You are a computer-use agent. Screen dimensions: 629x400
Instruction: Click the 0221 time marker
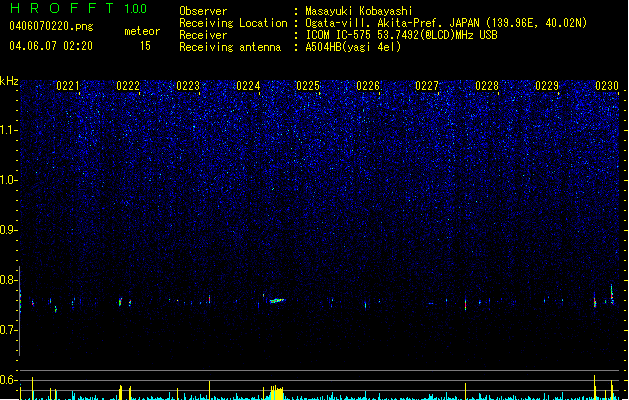[68, 86]
